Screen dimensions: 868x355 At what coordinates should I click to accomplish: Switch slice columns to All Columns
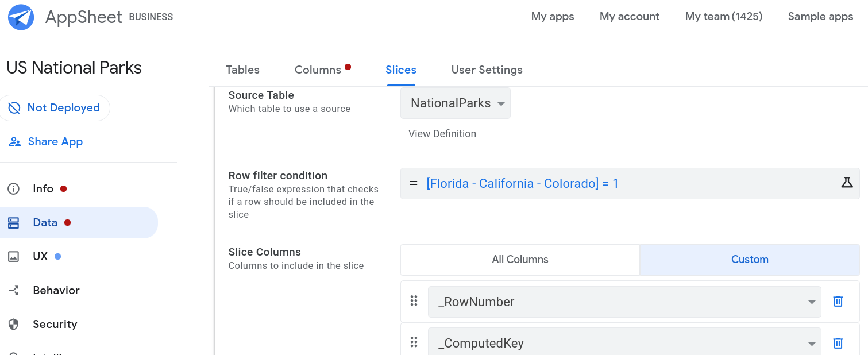(519, 260)
